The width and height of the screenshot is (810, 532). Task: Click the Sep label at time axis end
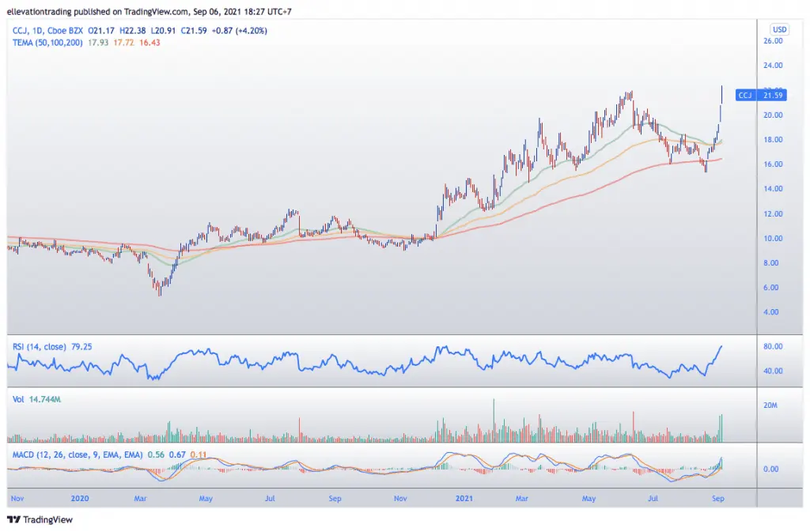coord(718,499)
